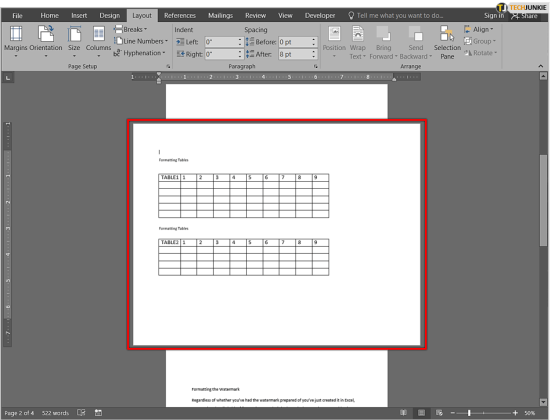The height and width of the screenshot is (420, 551).
Task: Click the Page 2 of 4 indicator
Action: 19,413
